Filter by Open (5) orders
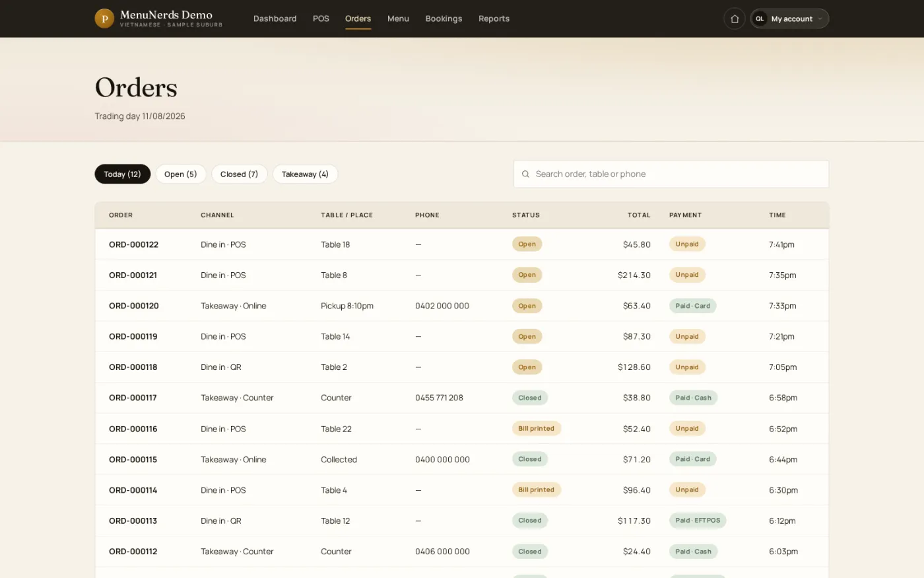This screenshot has height=578, width=924. (x=181, y=174)
